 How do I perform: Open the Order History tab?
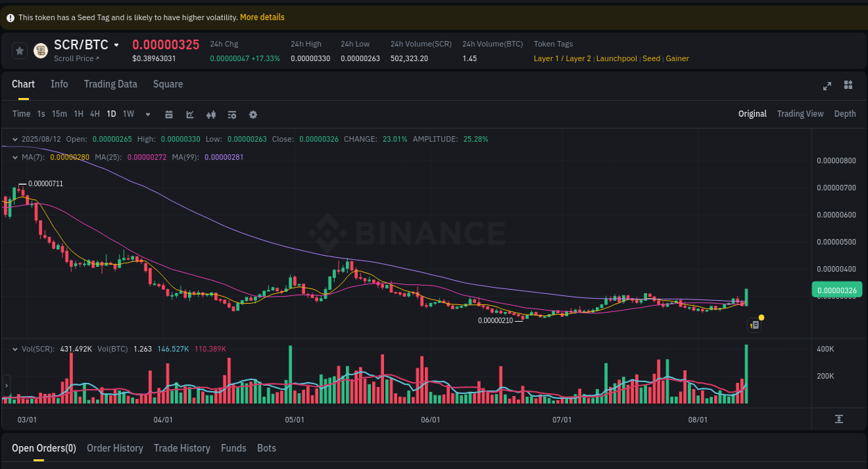coord(115,448)
